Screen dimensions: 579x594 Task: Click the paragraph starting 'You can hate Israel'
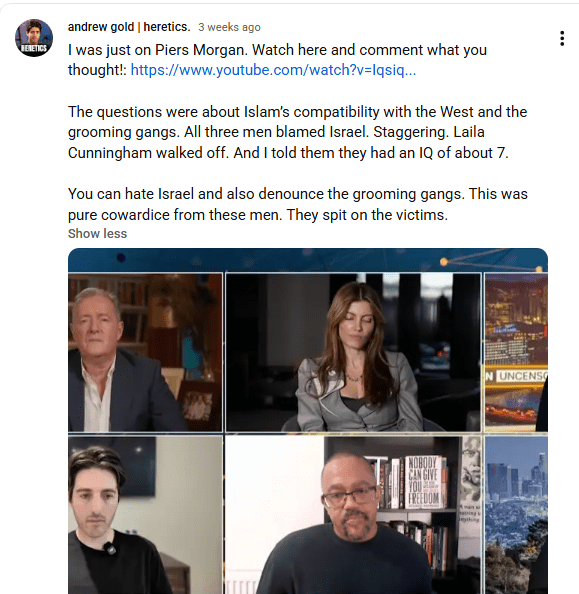pyautogui.click(x=298, y=204)
